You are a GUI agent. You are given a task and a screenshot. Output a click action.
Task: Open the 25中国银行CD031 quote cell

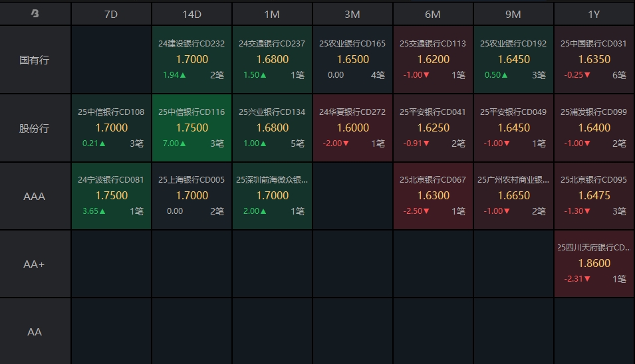594,60
